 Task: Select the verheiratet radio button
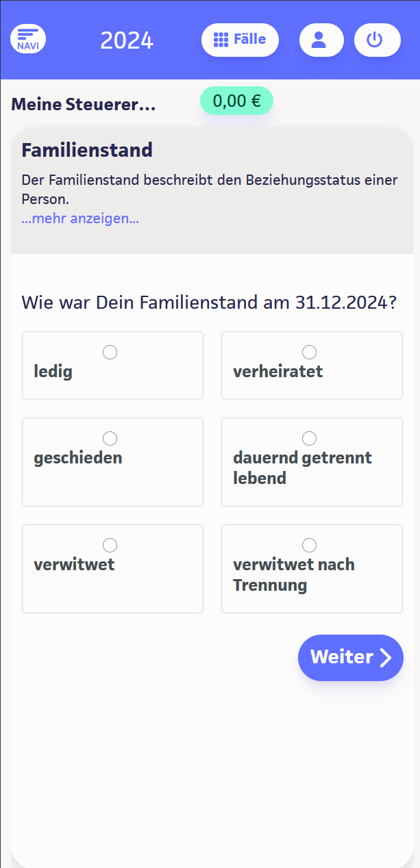point(309,352)
